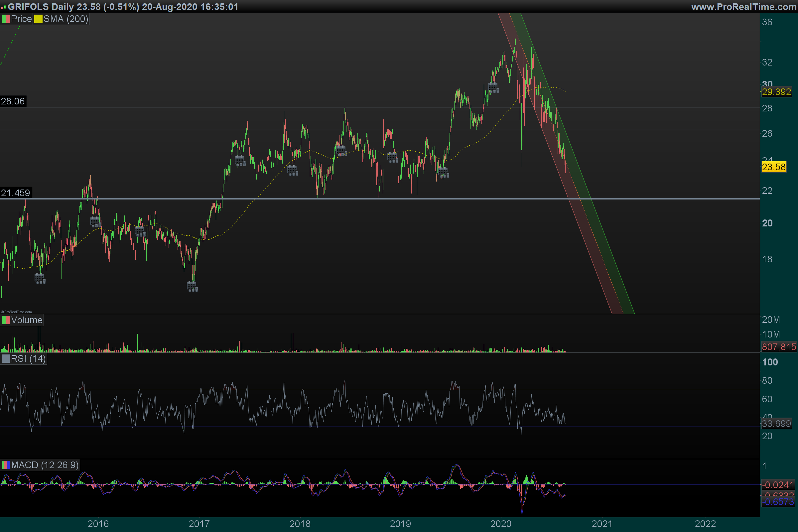Click the event icon below the late-2016 price low
Screen dimensions: 798x532
pos(192,286)
